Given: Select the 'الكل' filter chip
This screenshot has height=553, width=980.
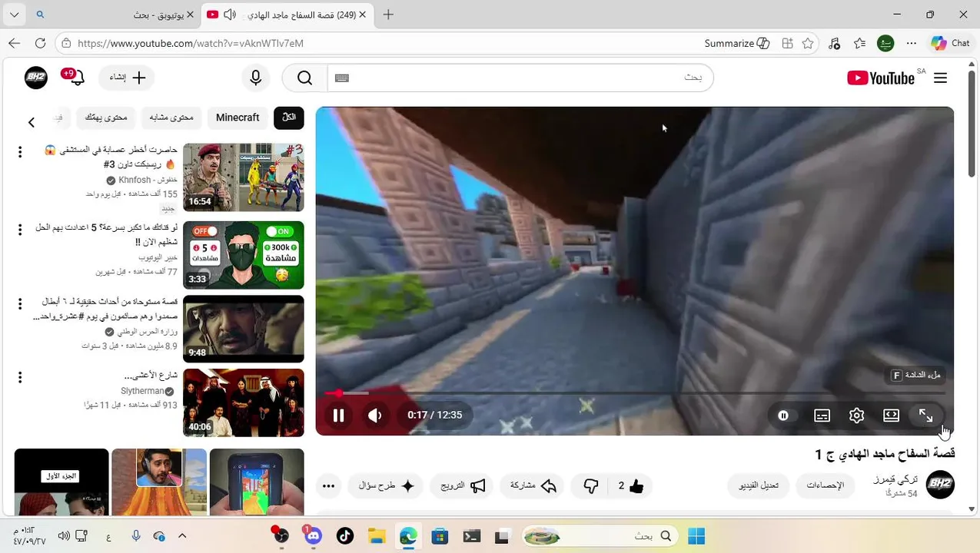Looking at the screenshot, I should point(289,118).
